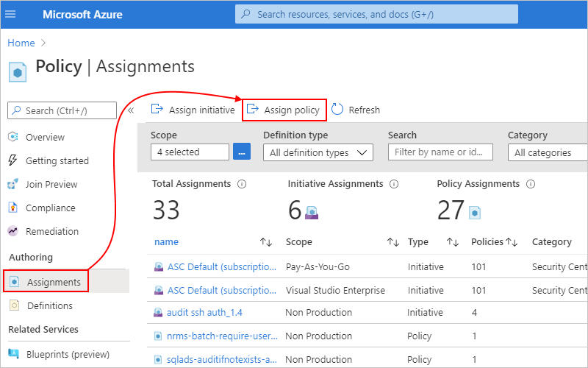Click the Home breadcrumb link
The width and height of the screenshot is (588, 368).
[x=21, y=43]
